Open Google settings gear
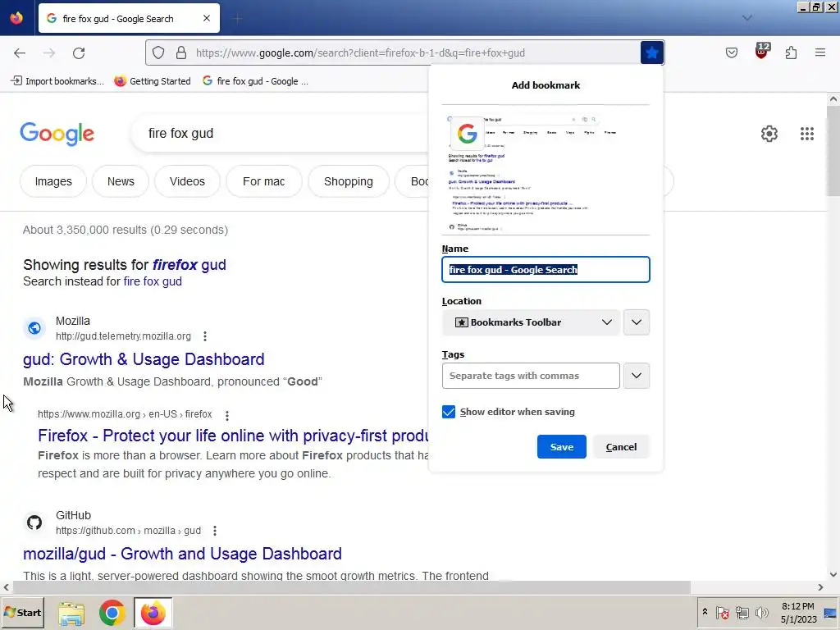840x630 pixels. coord(769,134)
